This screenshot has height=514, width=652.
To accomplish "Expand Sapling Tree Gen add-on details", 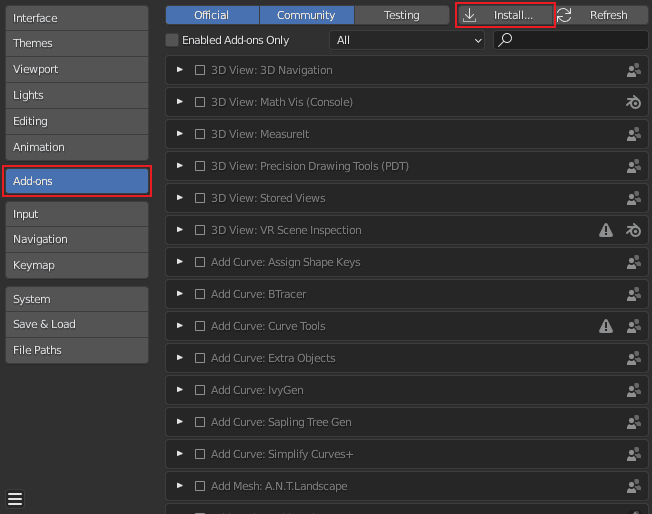I will click(x=180, y=422).
